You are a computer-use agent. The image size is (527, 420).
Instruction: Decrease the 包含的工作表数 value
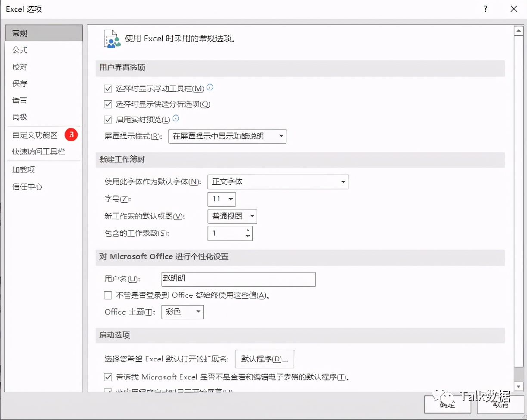tap(248, 236)
